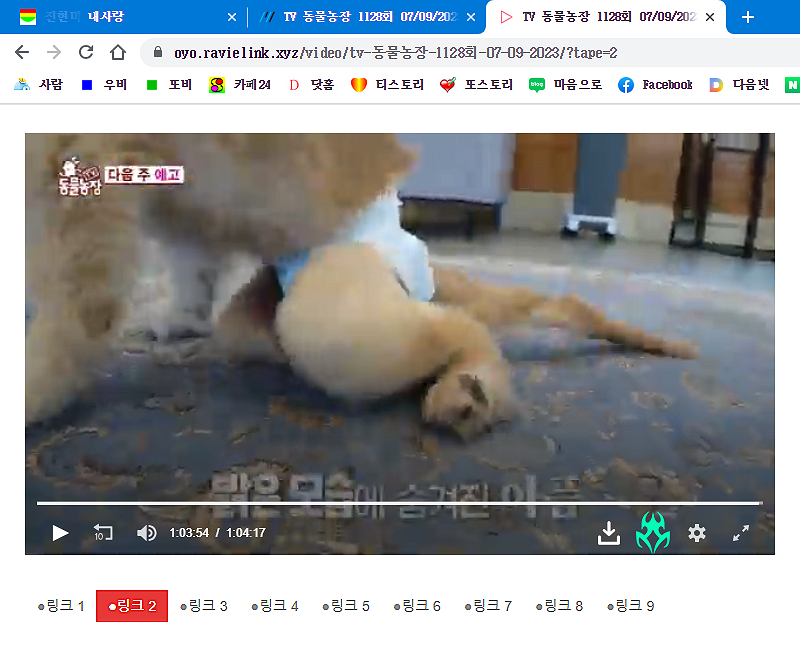Click the 1:03:54 elapsed time display
The width and height of the screenshot is (800, 650).
click(x=189, y=533)
